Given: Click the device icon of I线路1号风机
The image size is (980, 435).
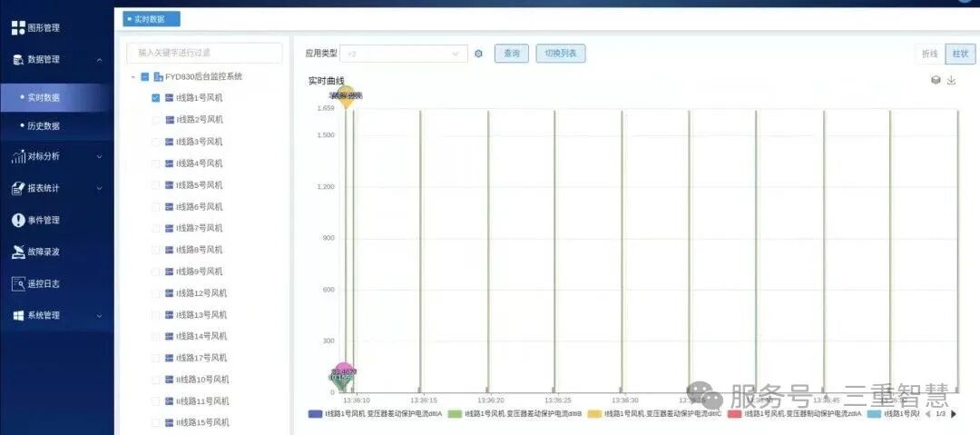Looking at the screenshot, I should (170, 98).
